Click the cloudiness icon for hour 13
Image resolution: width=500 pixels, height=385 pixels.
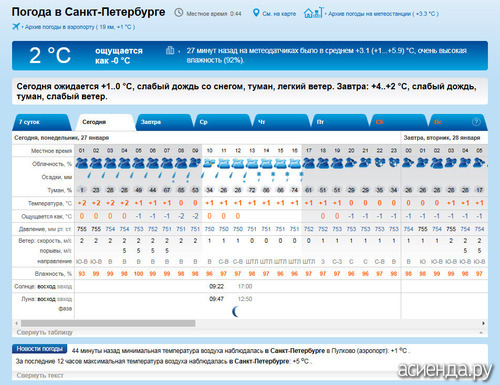coord(252,163)
